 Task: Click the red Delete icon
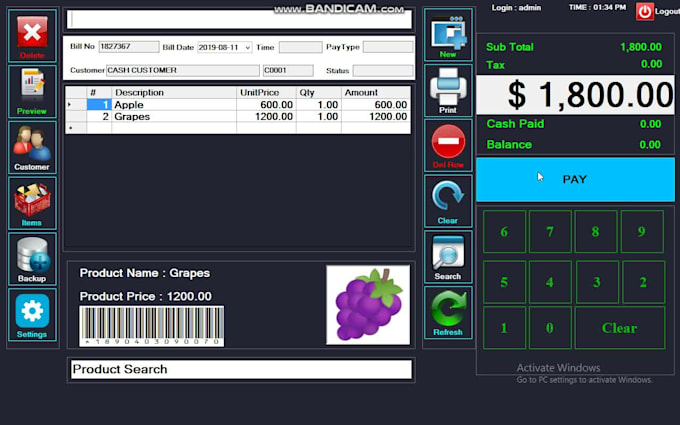pyautogui.click(x=32, y=36)
